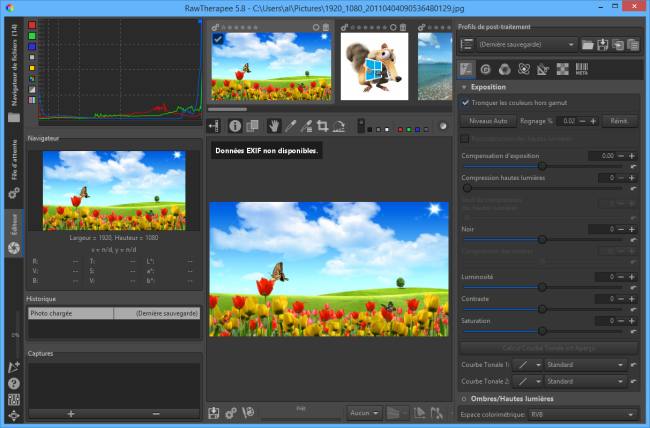The image size is (650, 428).
Task: Save current processing profile icon
Action: (x=604, y=45)
